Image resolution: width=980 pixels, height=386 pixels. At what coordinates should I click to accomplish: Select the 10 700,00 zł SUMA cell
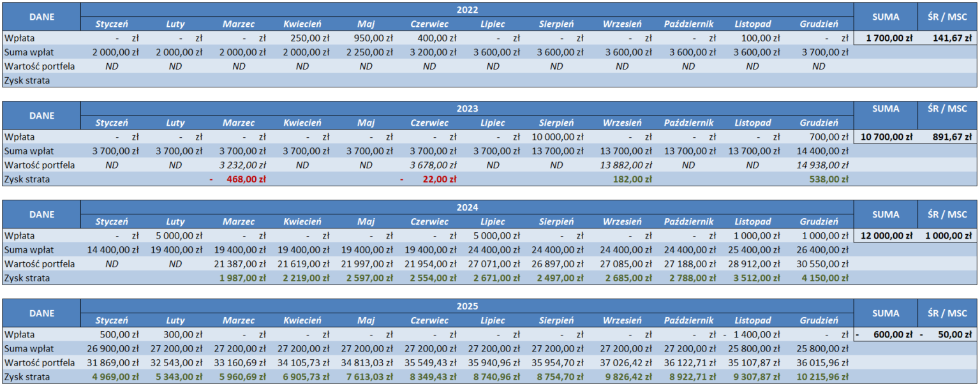pyautogui.click(x=886, y=137)
